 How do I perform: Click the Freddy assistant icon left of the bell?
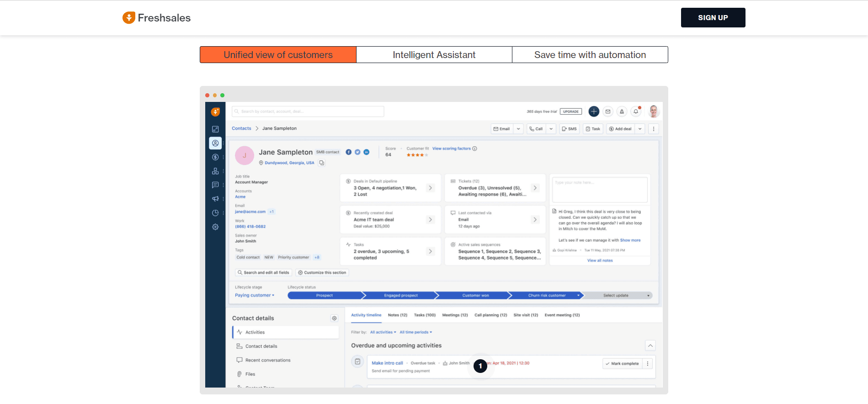point(622,112)
